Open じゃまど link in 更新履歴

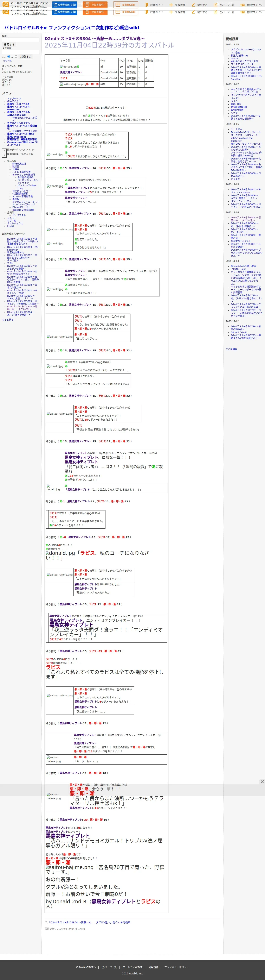coord(236,179)
